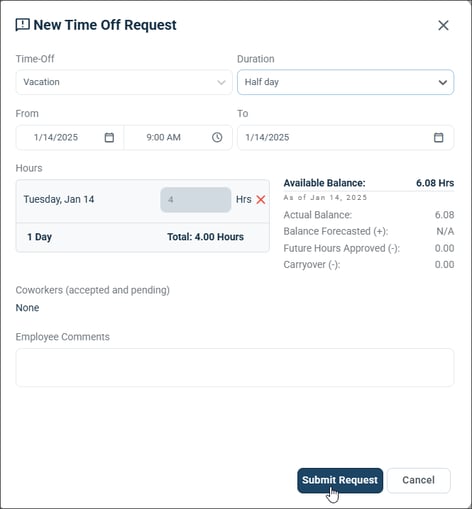Expand the Vacation time-off type dropdown

[124, 82]
